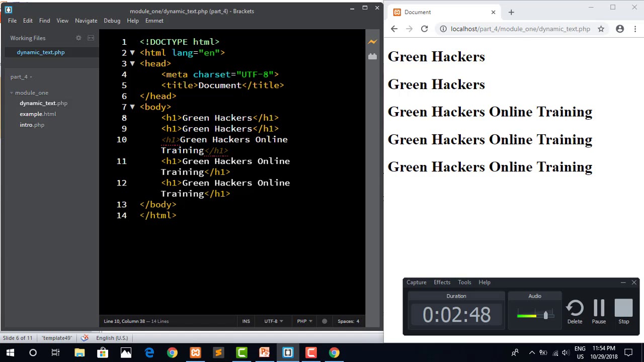Bookmark this page with star icon
644x362 pixels.
pyautogui.click(x=601, y=29)
